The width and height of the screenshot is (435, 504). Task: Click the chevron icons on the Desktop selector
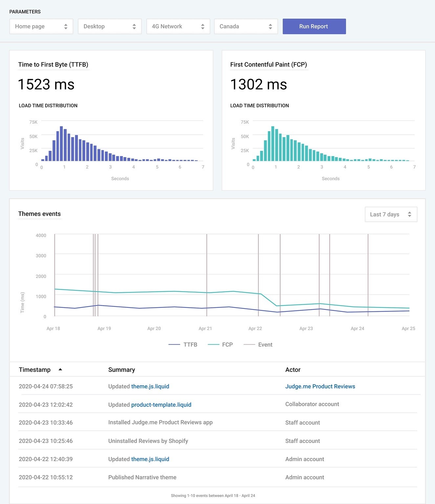click(135, 26)
